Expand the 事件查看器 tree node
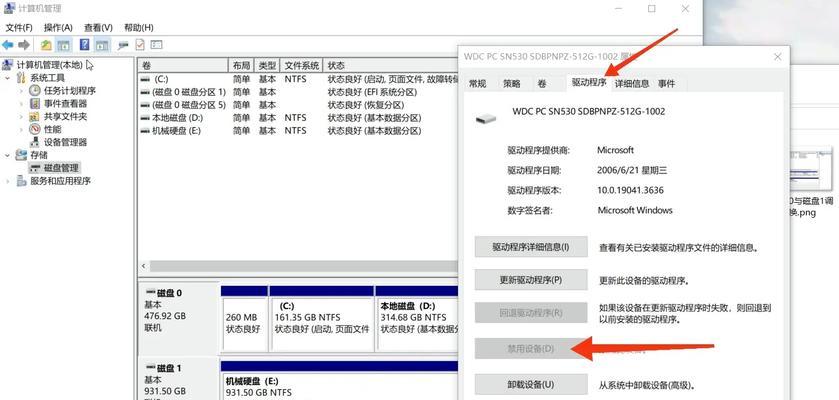 (x=21, y=104)
